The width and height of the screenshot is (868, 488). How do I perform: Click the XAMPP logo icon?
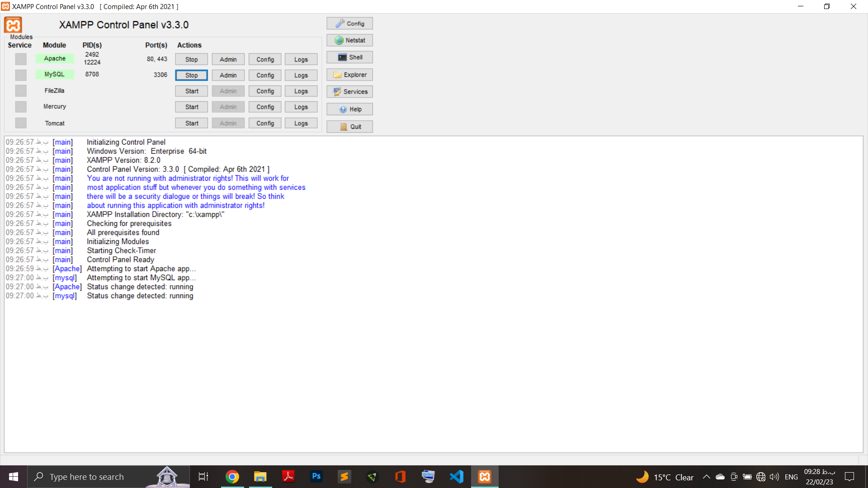click(x=13, y=25)
